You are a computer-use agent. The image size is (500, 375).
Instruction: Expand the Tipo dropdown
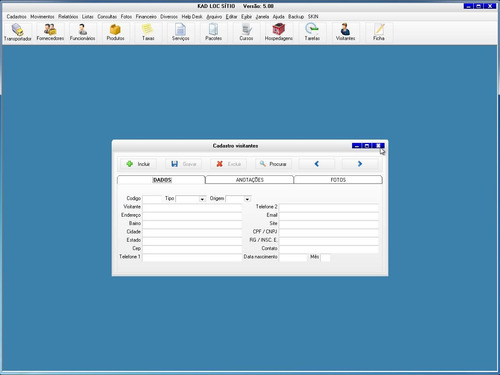tap(202, 199)
